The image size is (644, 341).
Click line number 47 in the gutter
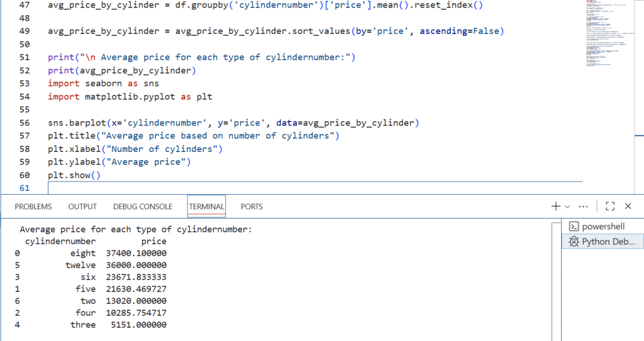point(25,4)
